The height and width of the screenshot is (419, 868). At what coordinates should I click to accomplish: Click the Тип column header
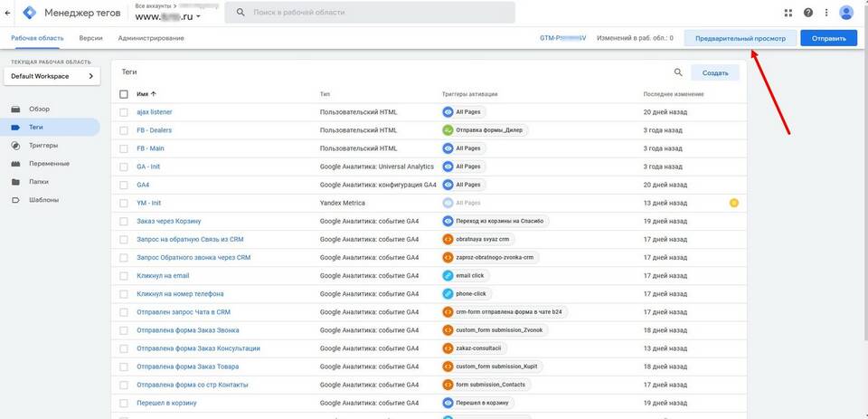(325, 94)
